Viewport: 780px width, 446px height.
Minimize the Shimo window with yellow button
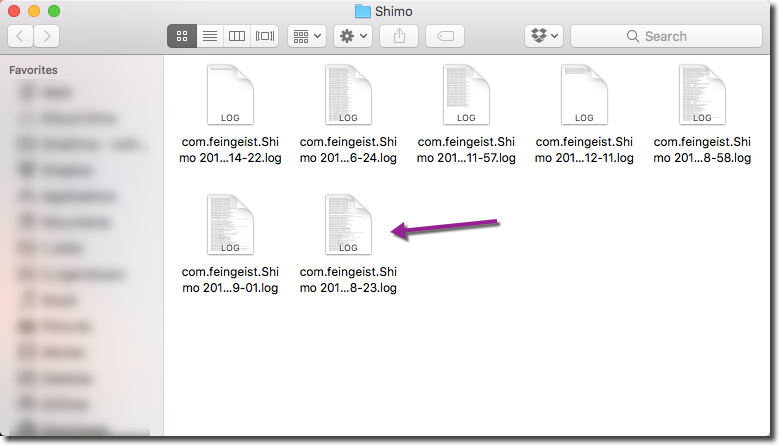pyautogui.click(x=34, y=11)
